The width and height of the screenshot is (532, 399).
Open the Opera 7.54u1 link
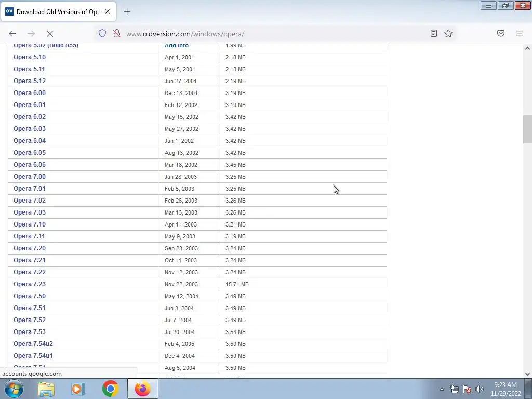(x=33, y=355)
